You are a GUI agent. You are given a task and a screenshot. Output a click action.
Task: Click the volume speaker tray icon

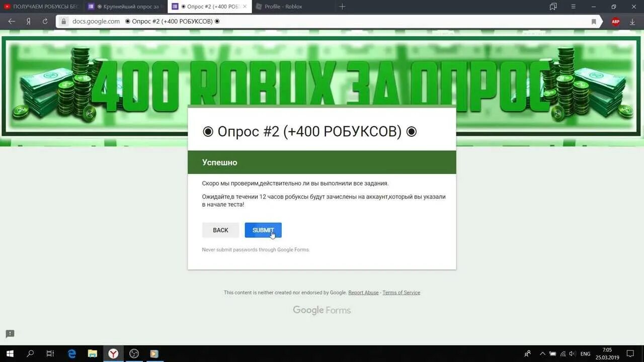pos(573,354)
